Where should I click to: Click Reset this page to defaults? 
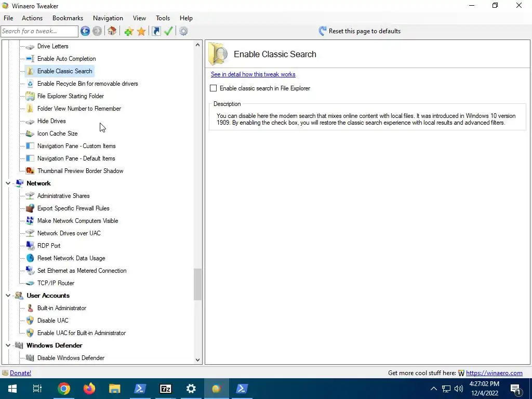pyautogui.click(x=360, y=31)
